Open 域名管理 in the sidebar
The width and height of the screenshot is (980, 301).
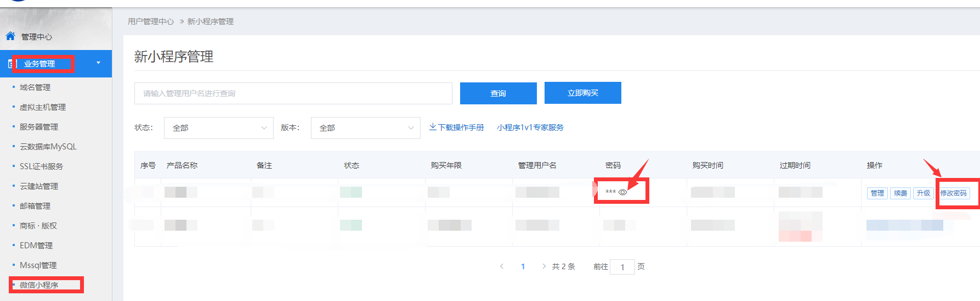click(x=35, y=87)
